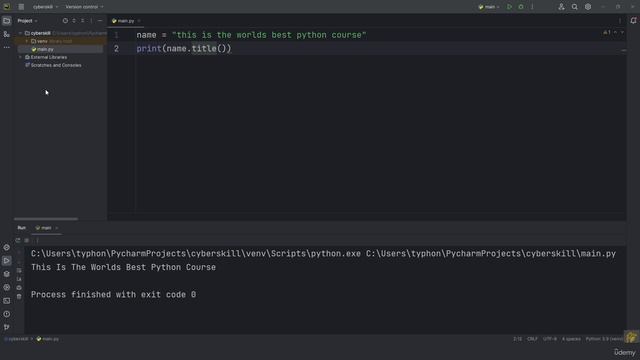Image resolution: width=640 pixels, height=360 pixels.
Task: Select the Run panel label tab
Action: (x=22, y=228)
